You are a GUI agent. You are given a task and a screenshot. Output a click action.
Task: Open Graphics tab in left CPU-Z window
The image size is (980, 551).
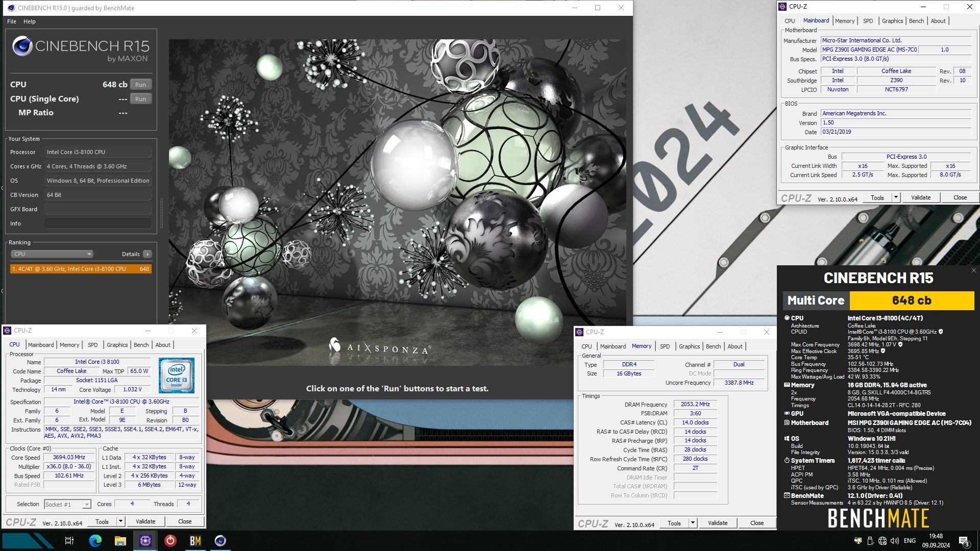tap(117, 345)
